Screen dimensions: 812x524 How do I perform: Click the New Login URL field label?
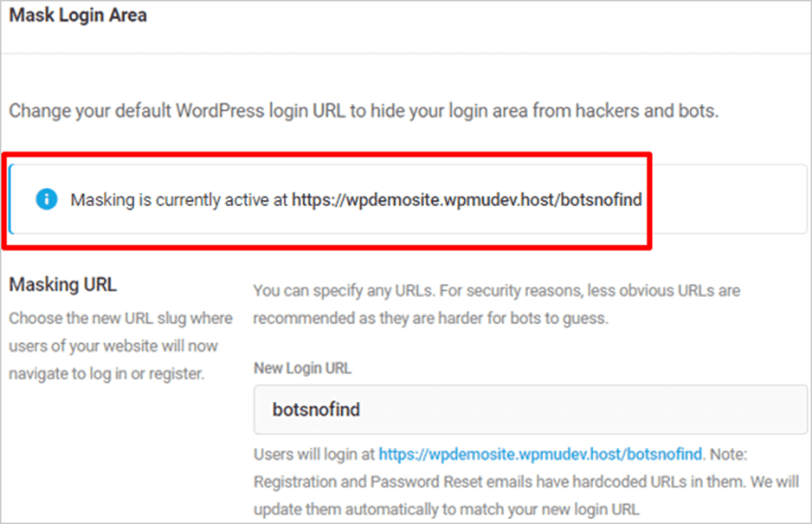click(x=302, y=368)
